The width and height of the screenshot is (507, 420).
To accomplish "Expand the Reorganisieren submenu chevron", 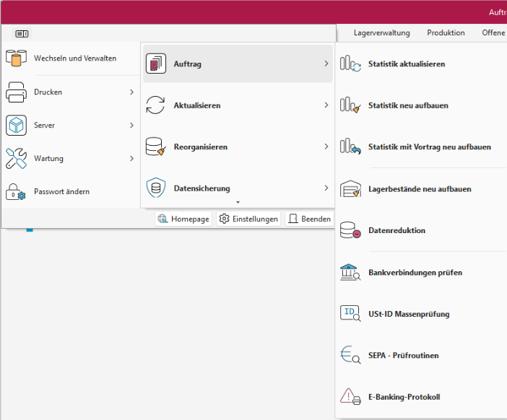I will (326, 146).
